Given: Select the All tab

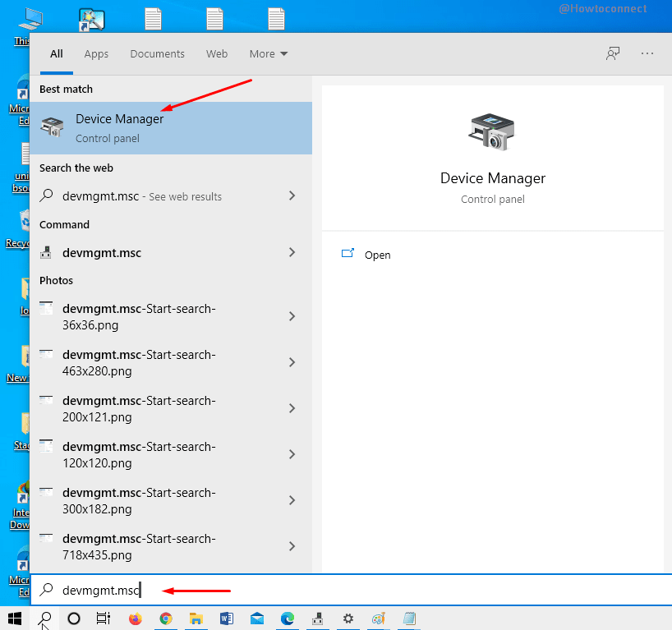Looking at the screenshot, I should 57,53.
